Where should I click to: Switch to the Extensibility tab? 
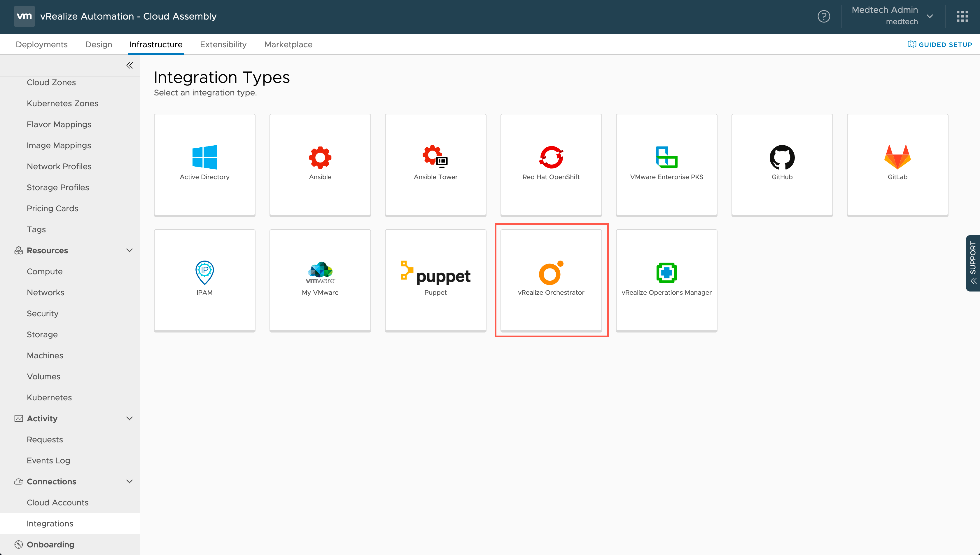pos(223,45)
